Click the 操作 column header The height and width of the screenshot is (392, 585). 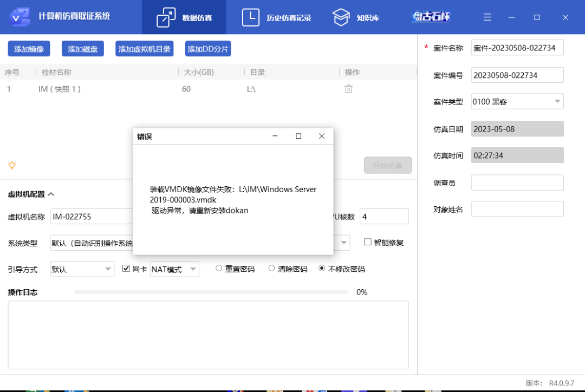[x=352, y=73]
